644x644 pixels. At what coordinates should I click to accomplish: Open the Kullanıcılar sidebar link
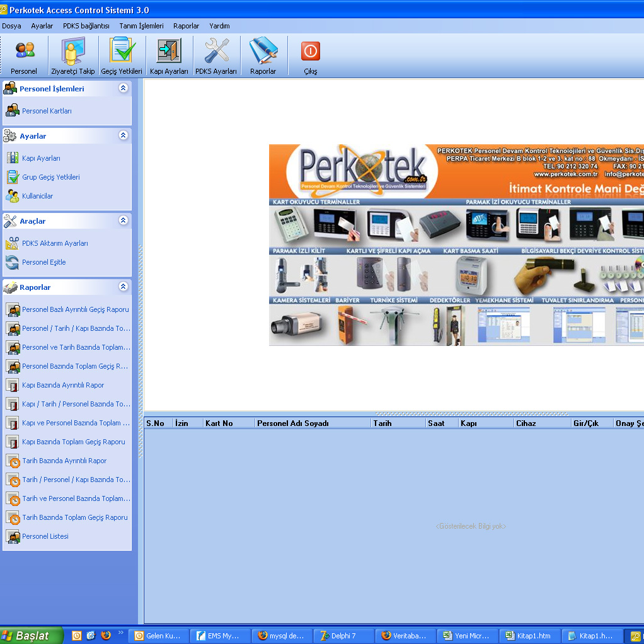(x=37, y=196)
